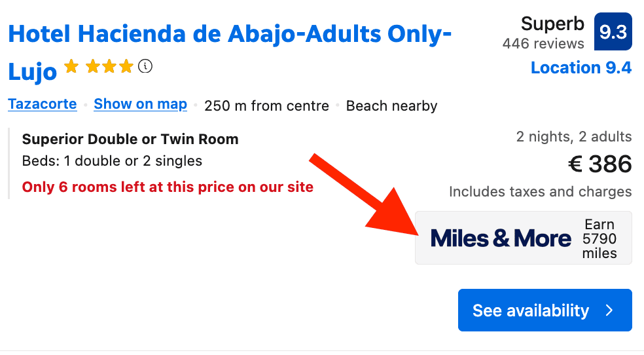The height and width of the screenshot is (355, 644).
Task: Open the Tazacorte location link
Action: click(x=43, y=105)
